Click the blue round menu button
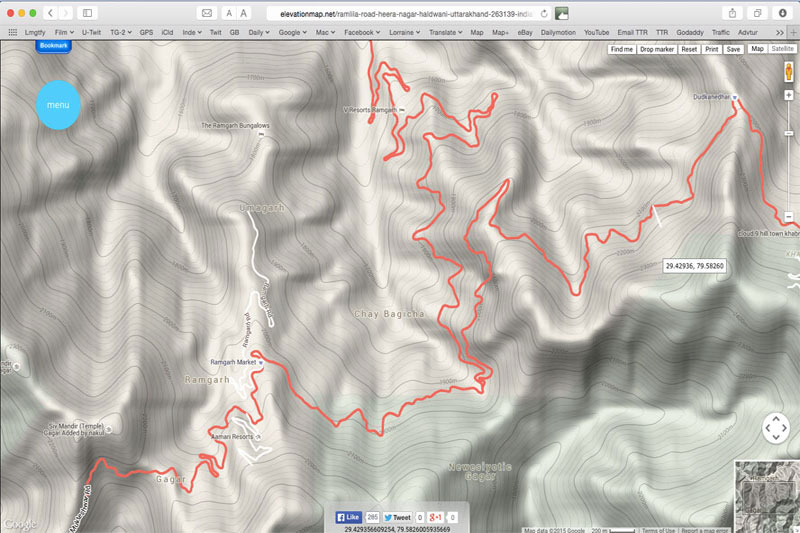The width and height of the screenshot is (800, 533). tap(57, 104)
